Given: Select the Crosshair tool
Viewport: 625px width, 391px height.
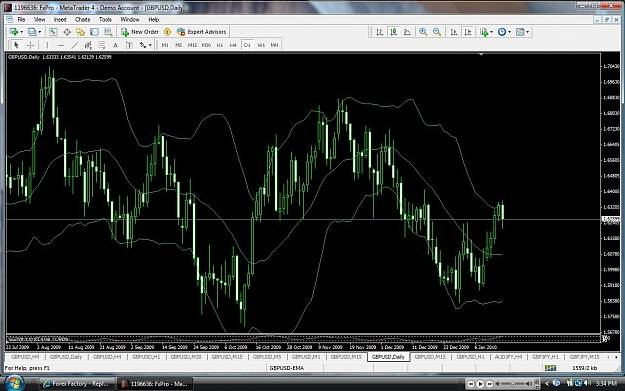Looking at the screenshot, I should pos(30,45).
